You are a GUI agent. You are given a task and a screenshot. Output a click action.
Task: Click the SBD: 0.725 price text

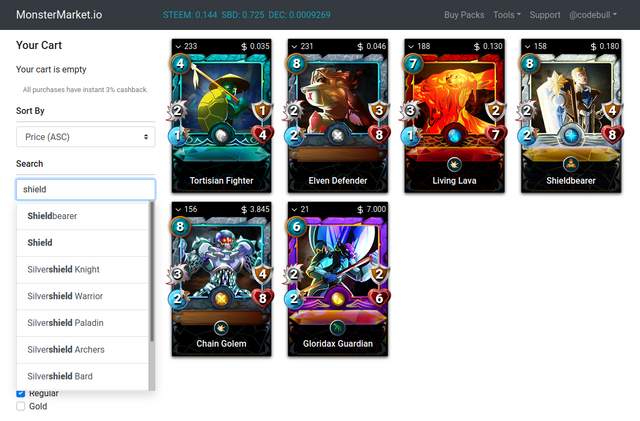(243, 15)
